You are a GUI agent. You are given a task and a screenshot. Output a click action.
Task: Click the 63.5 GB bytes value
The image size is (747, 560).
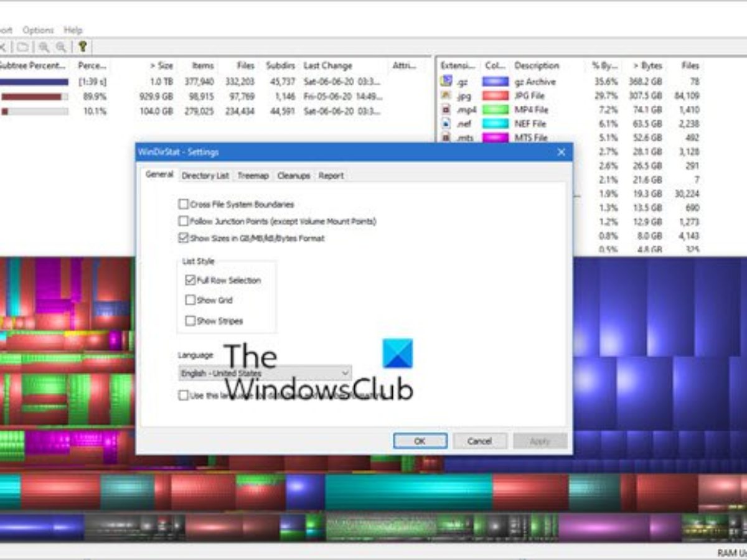[649, 124]
